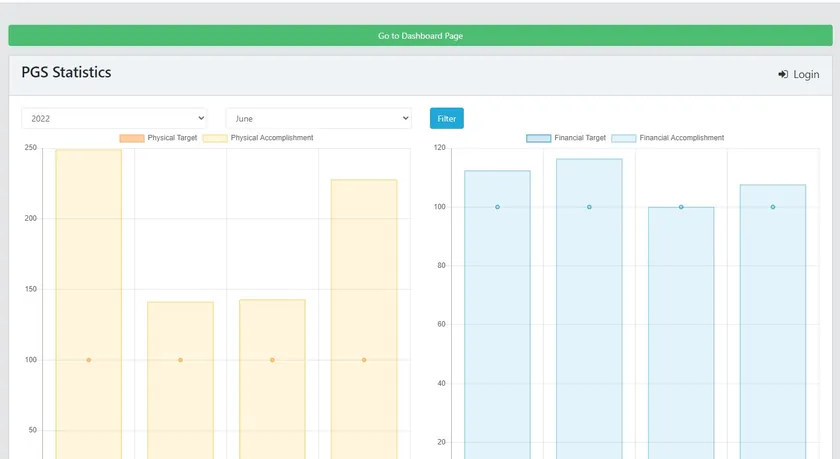Click target point on second blue bar
This screenshot has height=459, width=840.
(589, 207)
